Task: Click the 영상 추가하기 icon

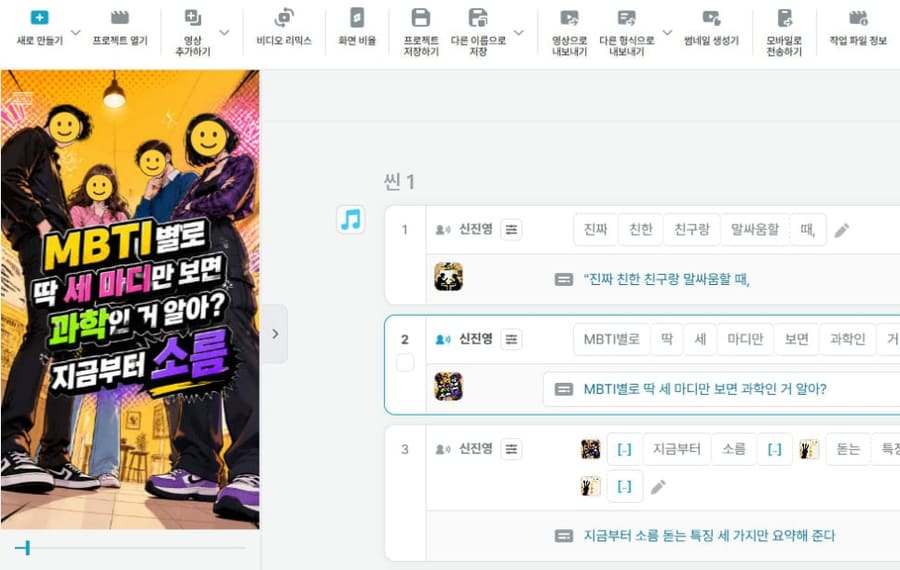Action: coord(192,18)
